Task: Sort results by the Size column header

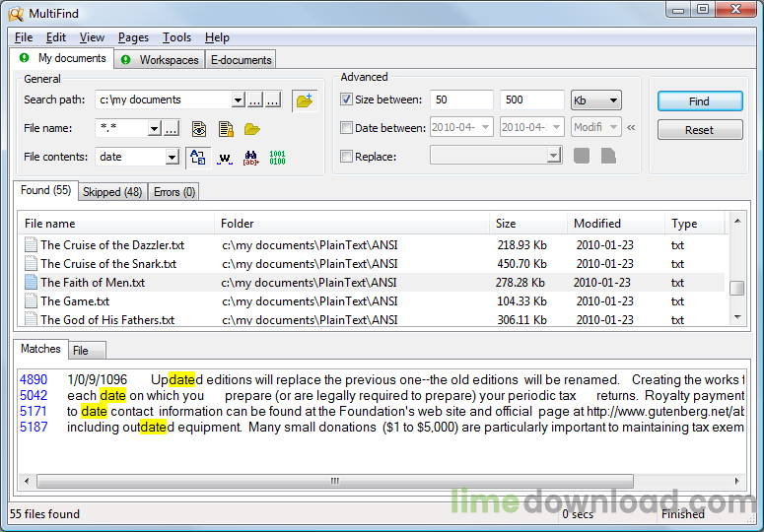Action: [527, 224]
